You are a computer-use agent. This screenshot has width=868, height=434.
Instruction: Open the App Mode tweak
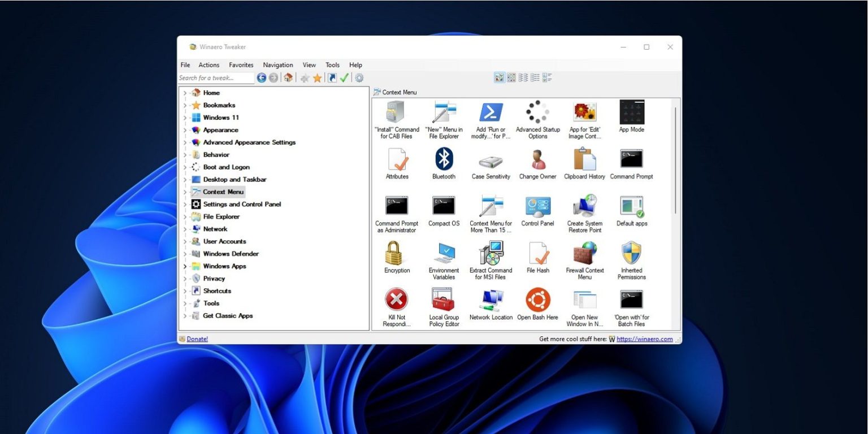tap(631, 113)
